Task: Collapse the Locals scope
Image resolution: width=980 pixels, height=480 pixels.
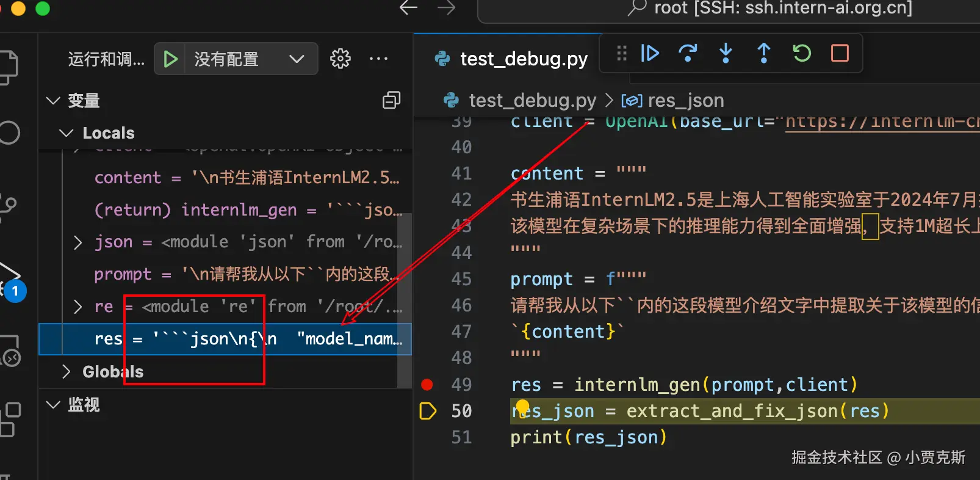Action: (x=66, y=133)
